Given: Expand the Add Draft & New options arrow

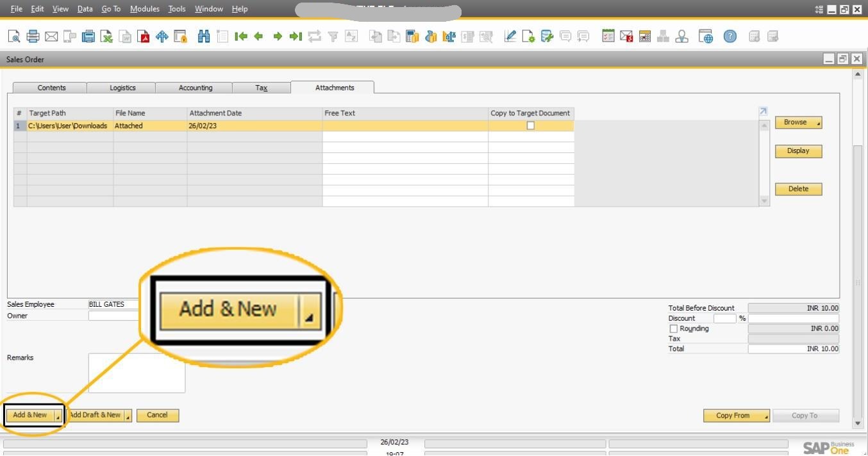Looking at the screenshot, I should pyautogui.click(x=127, y=416).
